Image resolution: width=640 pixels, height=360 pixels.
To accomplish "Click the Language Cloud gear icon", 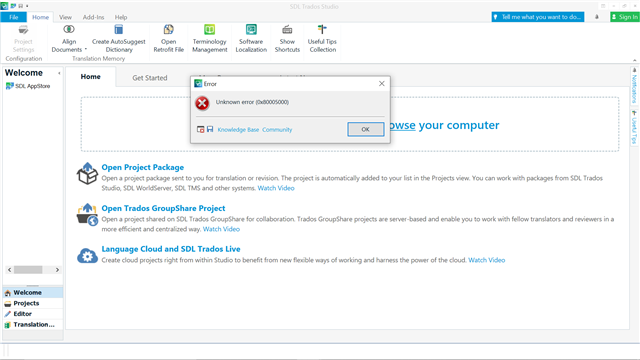I will click(87, 256).
